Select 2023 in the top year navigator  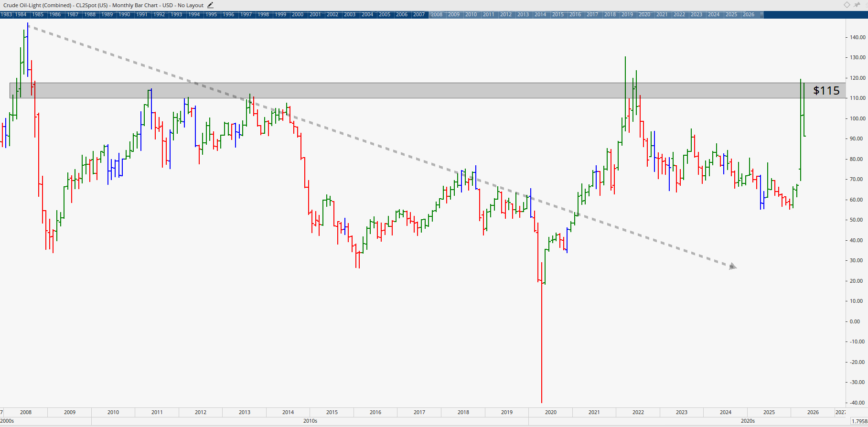click(697, 15)
